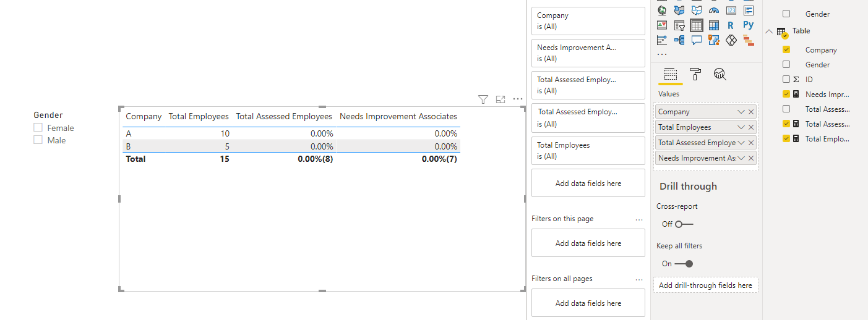Image resolution: width=868 pixels, height=320 pixels.
Task: Select the Key influencers visual icon
Action: coord(662,40)
